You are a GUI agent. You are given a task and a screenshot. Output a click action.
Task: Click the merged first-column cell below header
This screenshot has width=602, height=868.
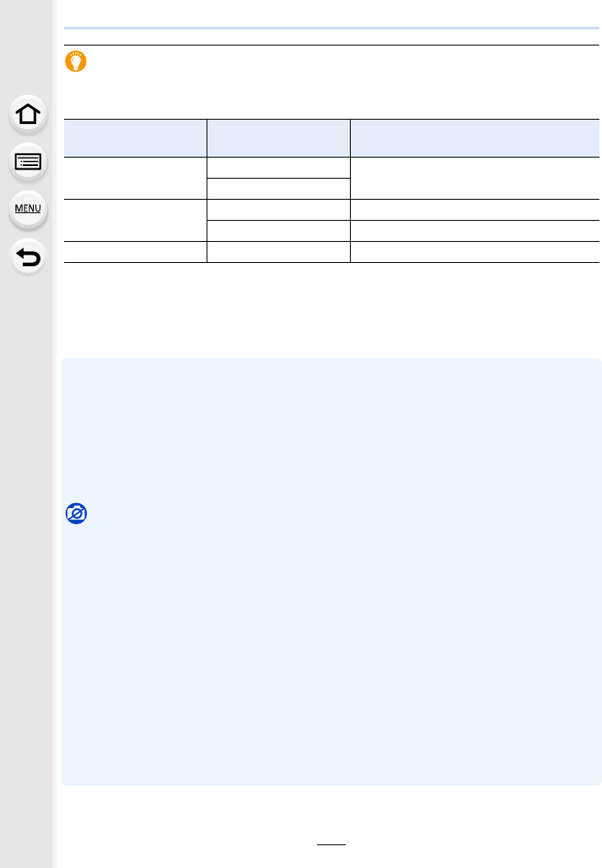[x=135, y=178]
